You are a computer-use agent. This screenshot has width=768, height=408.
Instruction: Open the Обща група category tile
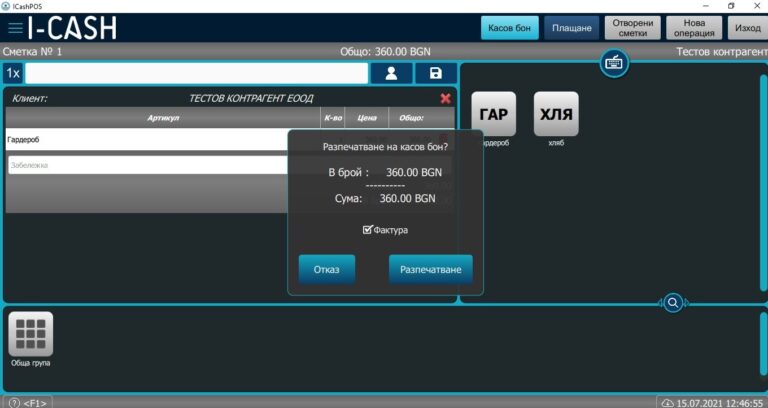click(x=30, y=334)
